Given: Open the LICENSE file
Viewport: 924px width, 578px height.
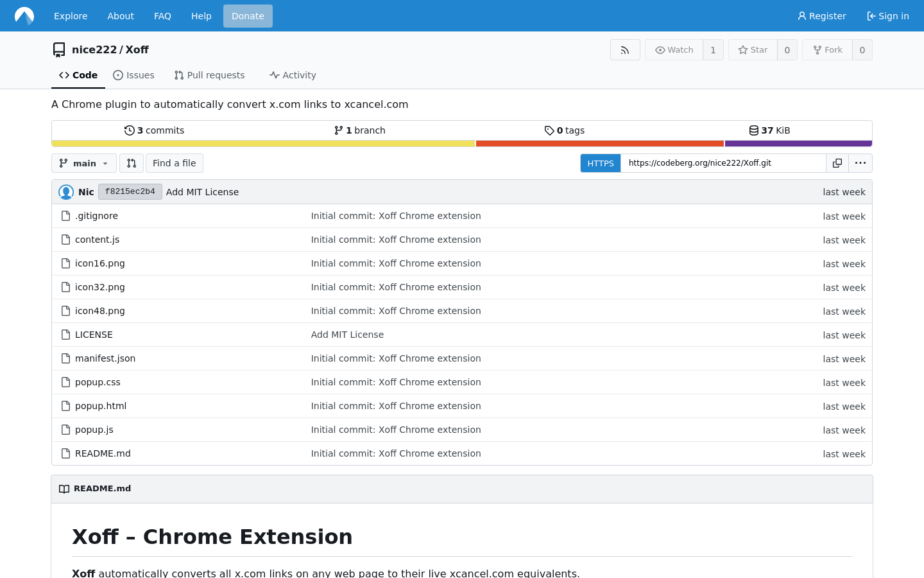Looking at the screenshot, I should point(94,335).
